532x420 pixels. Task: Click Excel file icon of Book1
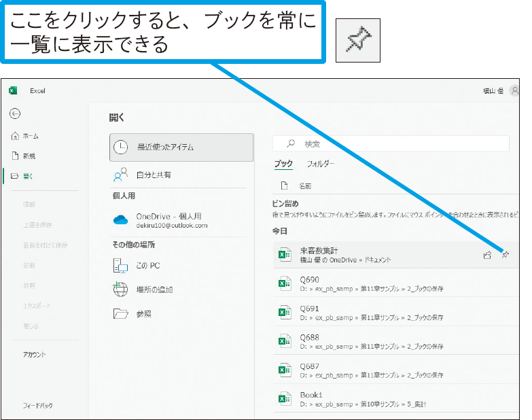284,399
